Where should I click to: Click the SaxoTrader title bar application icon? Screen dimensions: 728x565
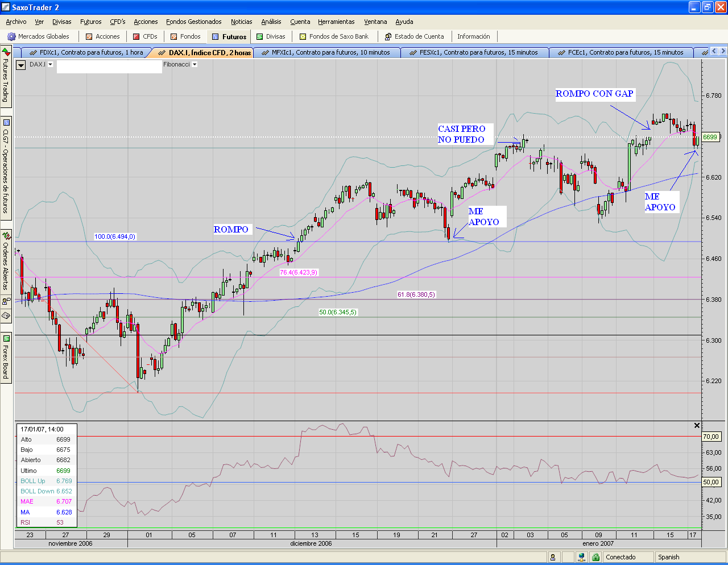click(6, 7)
